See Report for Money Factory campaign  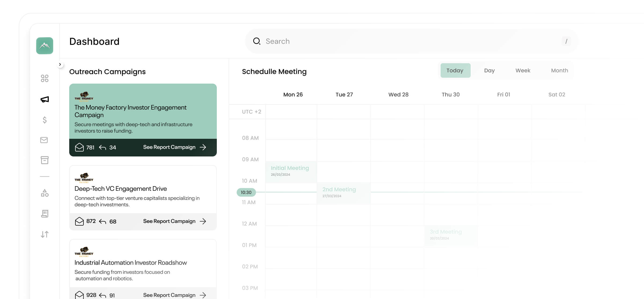[174, 147]
